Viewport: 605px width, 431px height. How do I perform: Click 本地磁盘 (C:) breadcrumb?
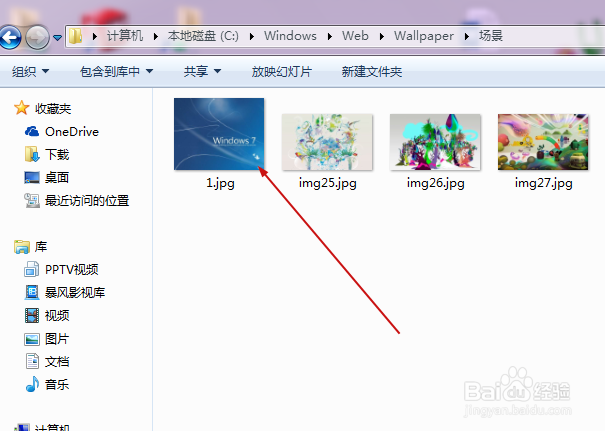pyautogui.click(x=203, y=36)
